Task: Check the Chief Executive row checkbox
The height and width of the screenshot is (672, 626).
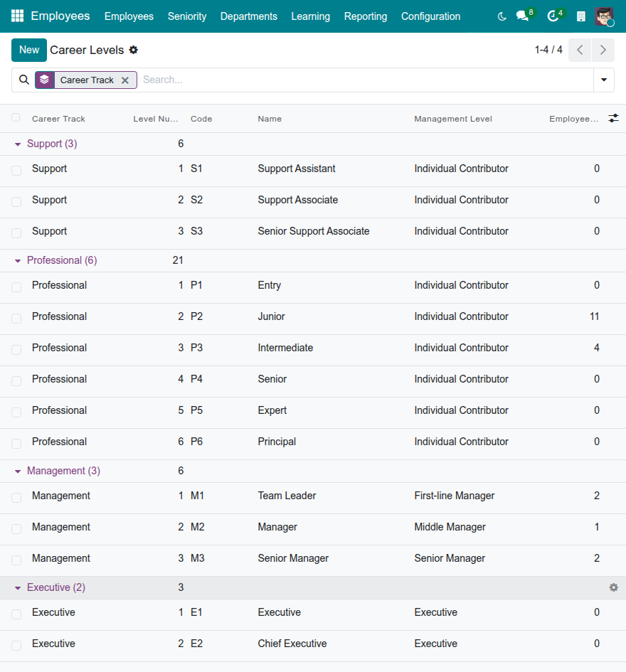Action: tap(16, 646)
